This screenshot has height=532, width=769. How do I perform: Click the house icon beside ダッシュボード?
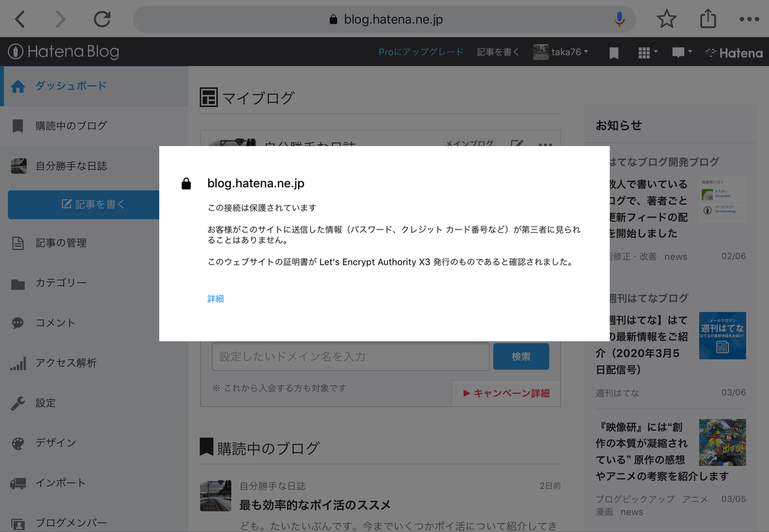18,86
